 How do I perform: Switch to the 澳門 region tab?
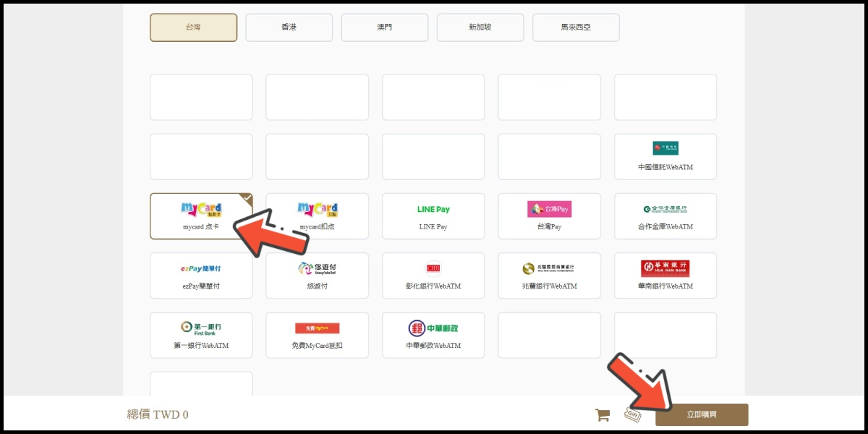385,27
